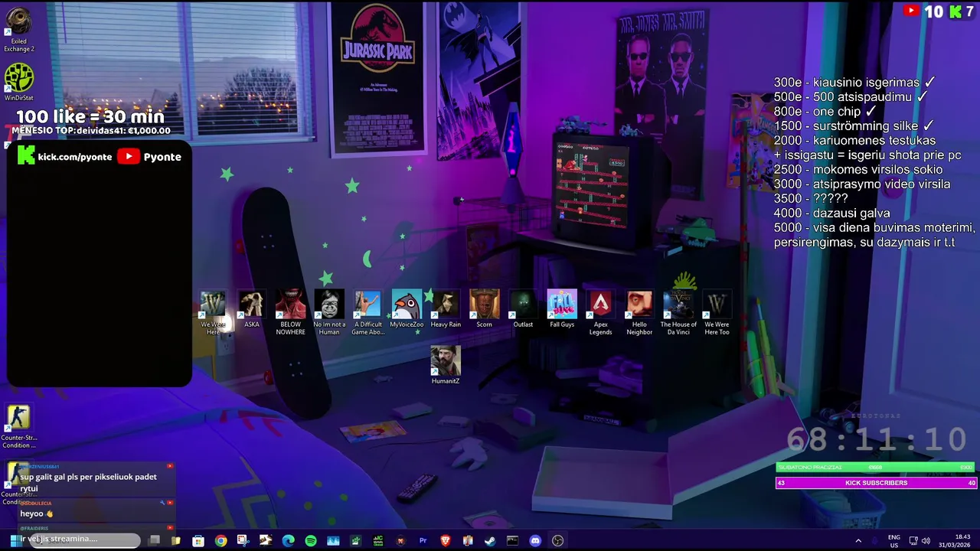Click the taskbar search box

pyautogui.click(x=84, y=540)
